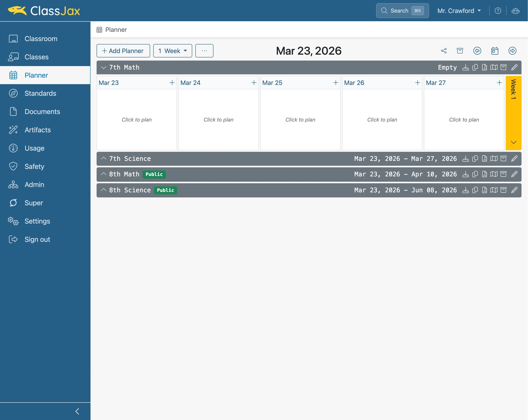Open the map icon on 8th Math row
The height and width of the screenshot is (420, 528).
[x=494, y=174]
